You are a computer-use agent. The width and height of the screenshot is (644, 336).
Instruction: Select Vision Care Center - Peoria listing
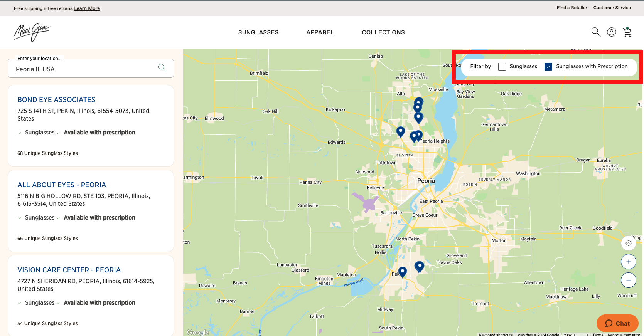(69, 270)
